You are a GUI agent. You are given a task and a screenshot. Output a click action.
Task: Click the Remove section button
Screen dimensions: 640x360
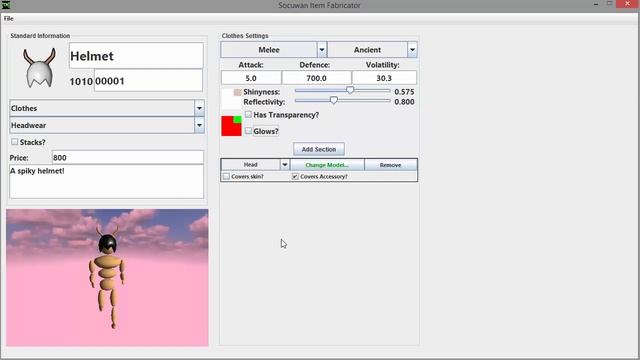[391, 165]
